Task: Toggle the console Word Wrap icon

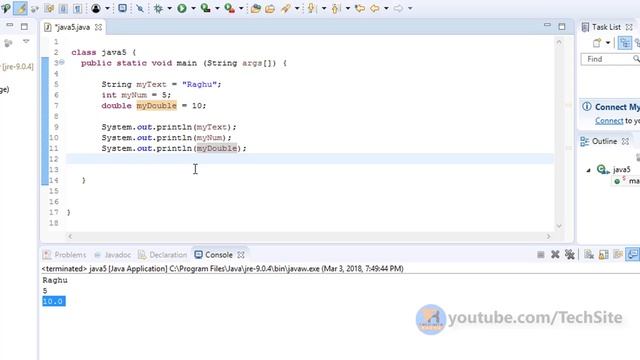Action: 618,255
